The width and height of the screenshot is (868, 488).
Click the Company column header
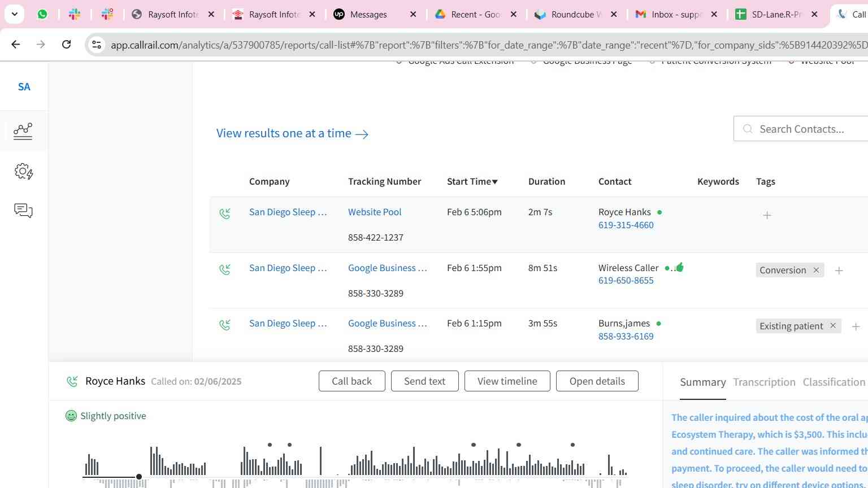coord(269,181)
